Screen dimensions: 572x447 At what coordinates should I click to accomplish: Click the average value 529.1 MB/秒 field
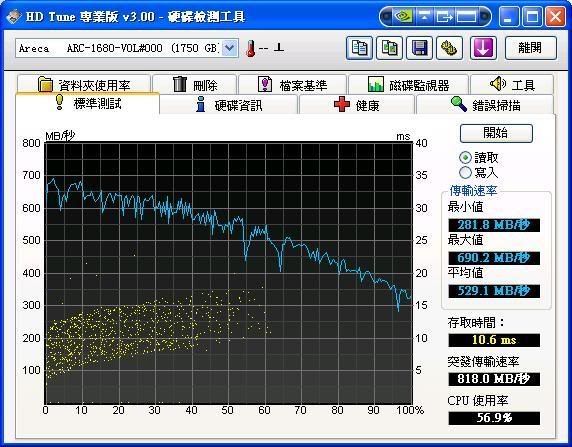click(494, 291)
